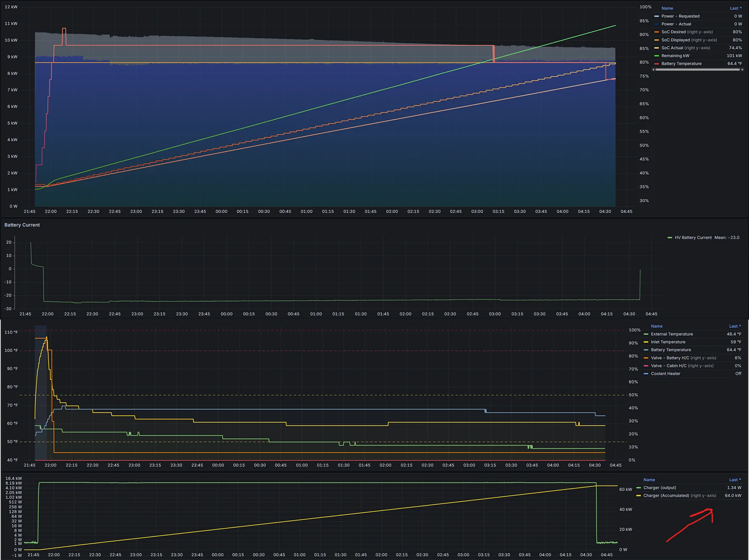Image resolution: width=749 pixels, height=560 pixels.
Task: Click the yellow icon beside Inlet Temperature
Action: pos(646,342)
